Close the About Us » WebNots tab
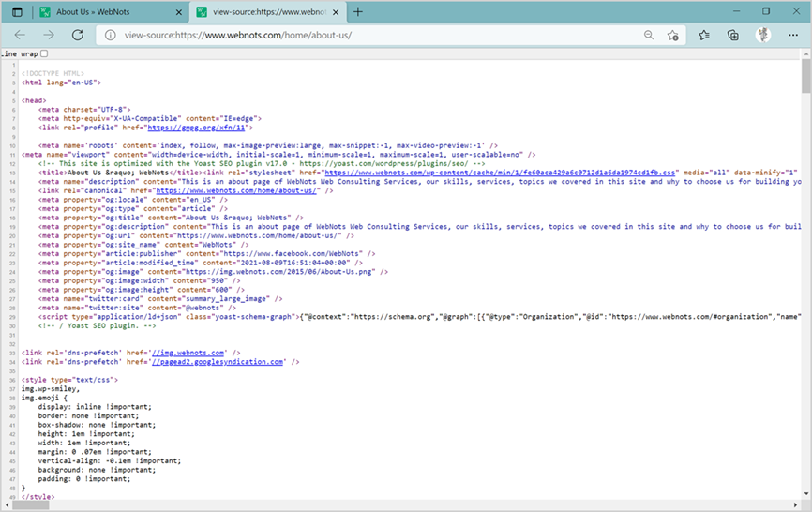 click(x=177, y=12)
